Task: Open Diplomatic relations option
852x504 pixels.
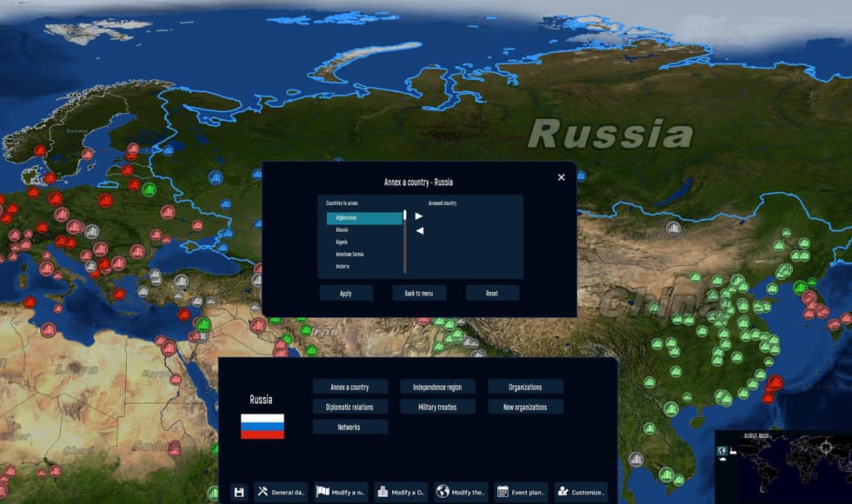Action: [349, 407]
